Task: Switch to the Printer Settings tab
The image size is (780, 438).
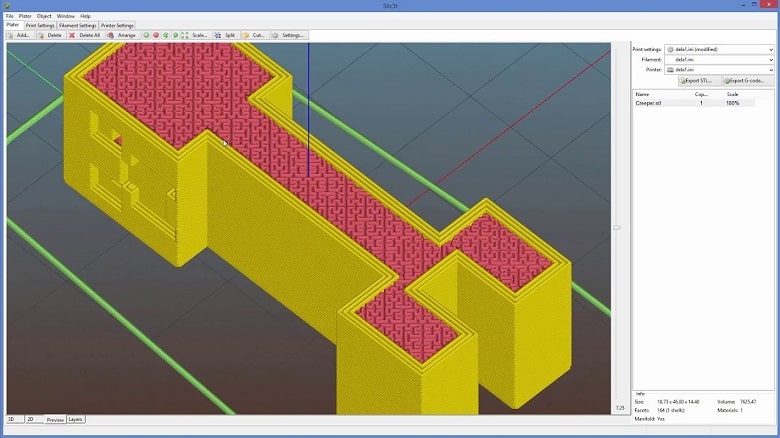Action: pyautogui.click(x=117, y=25)
